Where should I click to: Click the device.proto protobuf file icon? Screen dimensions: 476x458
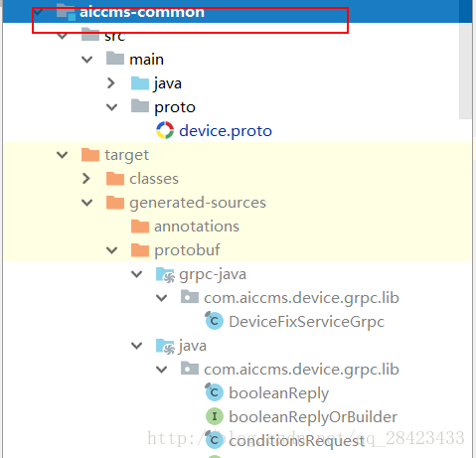tap(165, 130)
